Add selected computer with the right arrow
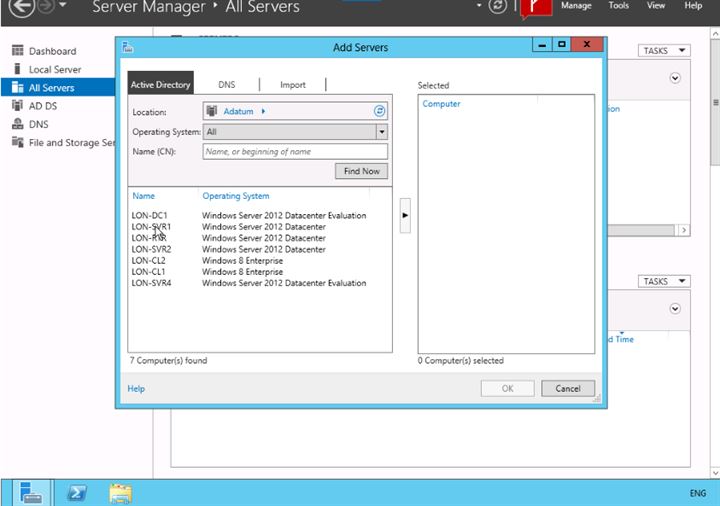 (405, 215)
